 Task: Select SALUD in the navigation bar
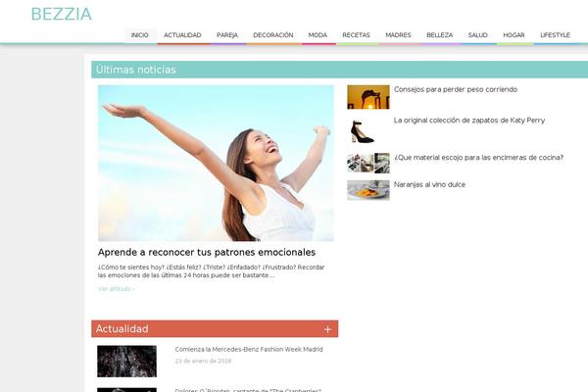(478, 35)
